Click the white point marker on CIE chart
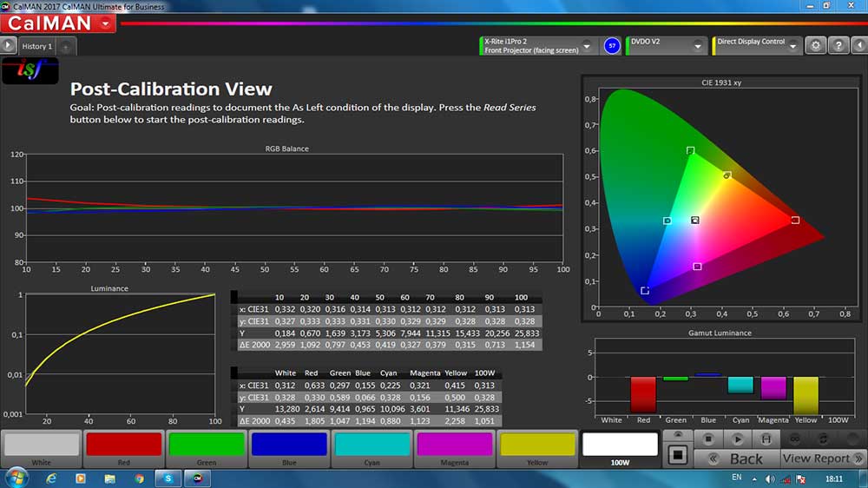This screenshot has height=488, width=868. click(x=694, y=221)
